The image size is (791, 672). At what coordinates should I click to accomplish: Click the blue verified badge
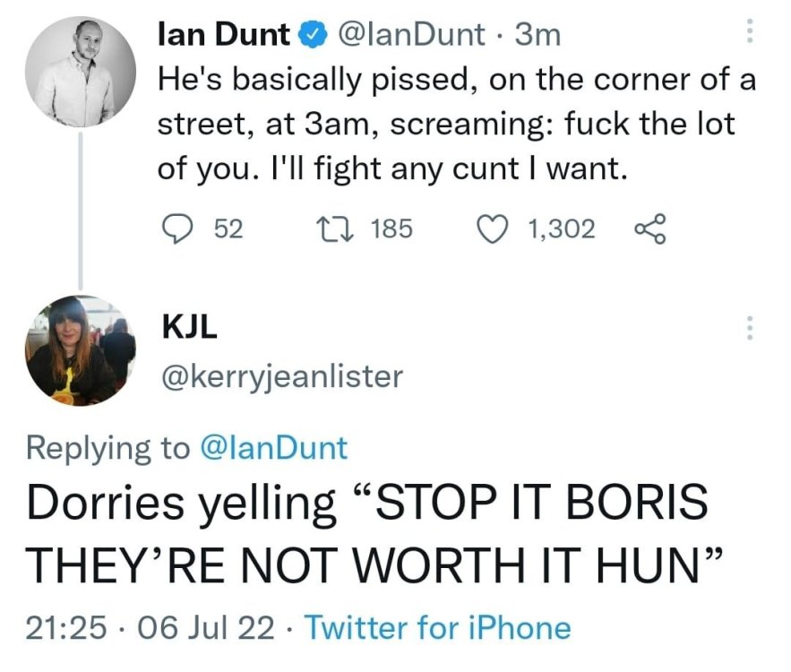pyautogui.click(x=309, y=35)
